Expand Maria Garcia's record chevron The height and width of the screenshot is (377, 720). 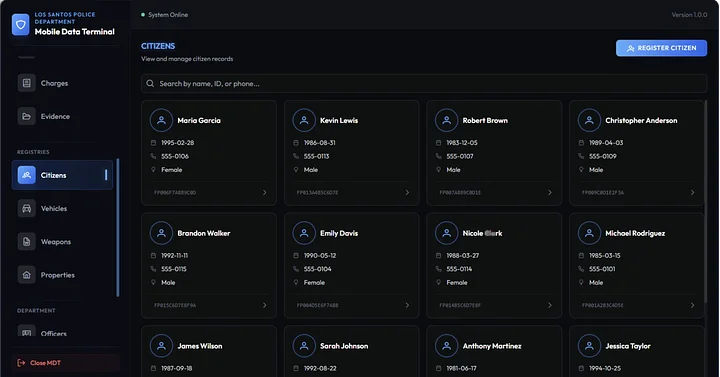click(x=264, y=192)
